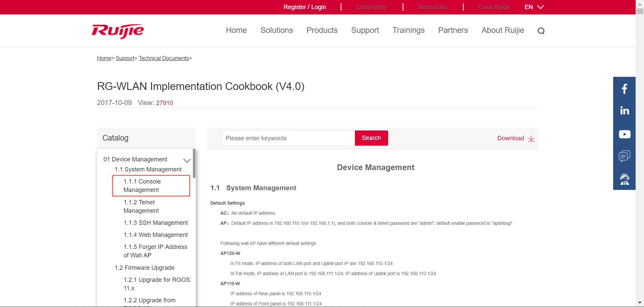Viewport: 644px width, 307px height.
Task: Click the Ruijie logo
Action: pos(118,31)
